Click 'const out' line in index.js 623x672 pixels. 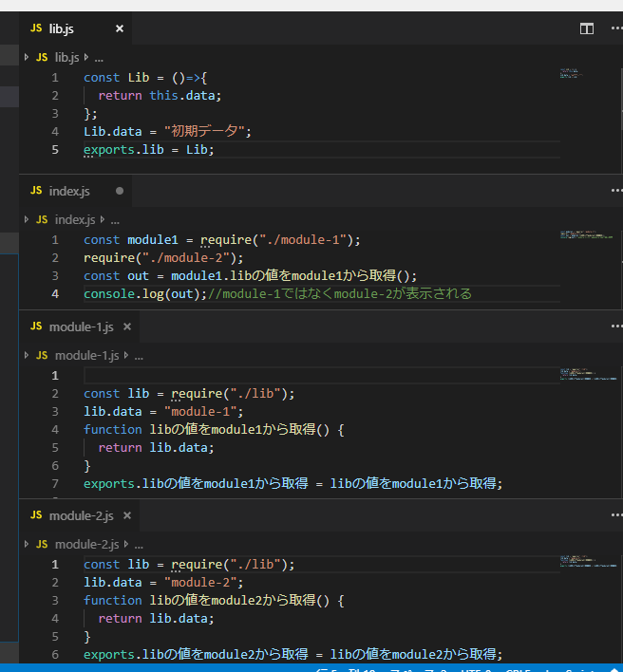[x=250, y=276]
